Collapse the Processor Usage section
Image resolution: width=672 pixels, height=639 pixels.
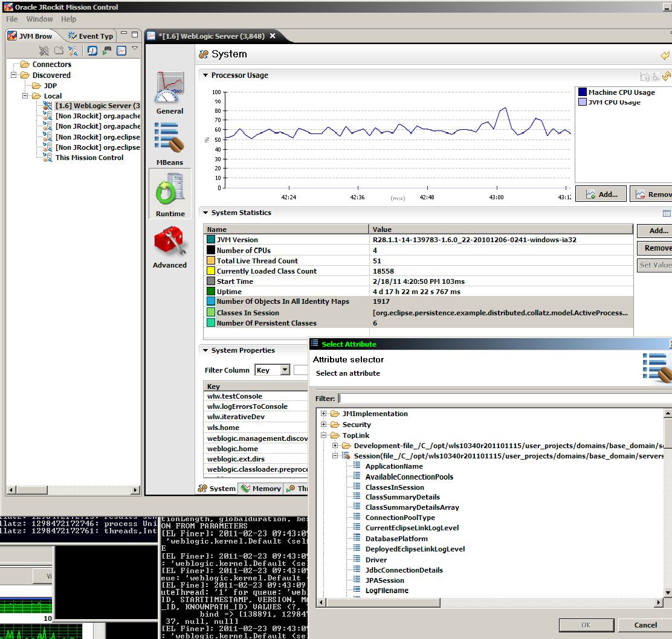[x=205, y=75]
